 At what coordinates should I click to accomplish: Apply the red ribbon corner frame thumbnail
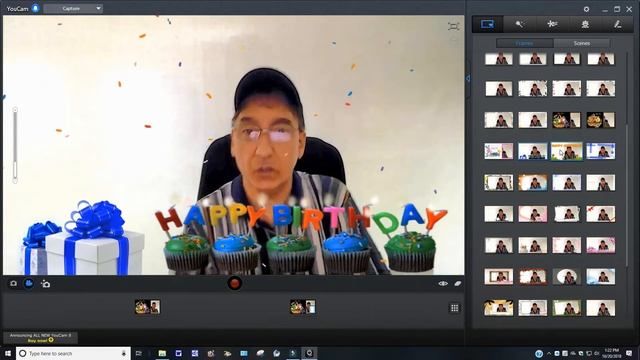(601, 214)
